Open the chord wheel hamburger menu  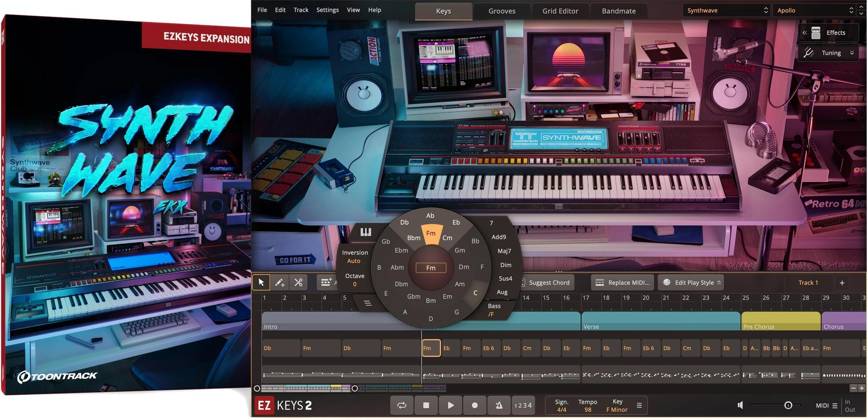[367, 303]
